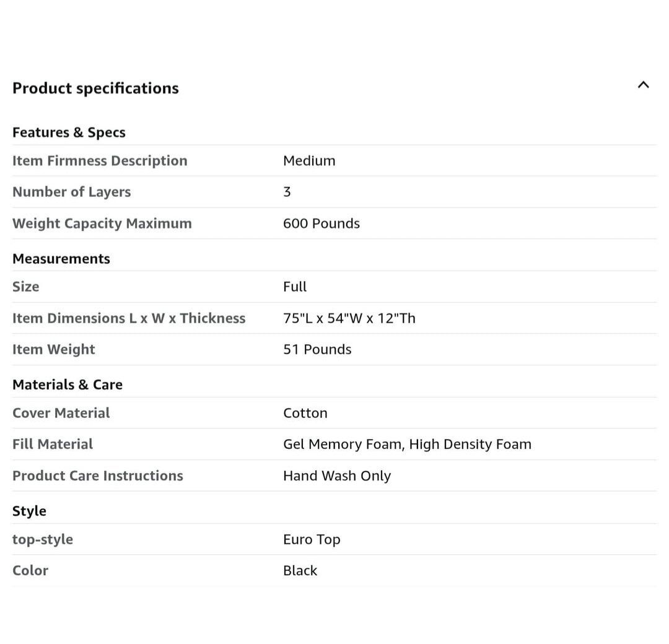
Task: Select the Medium firmness value
Action: (x=309, y=161)
